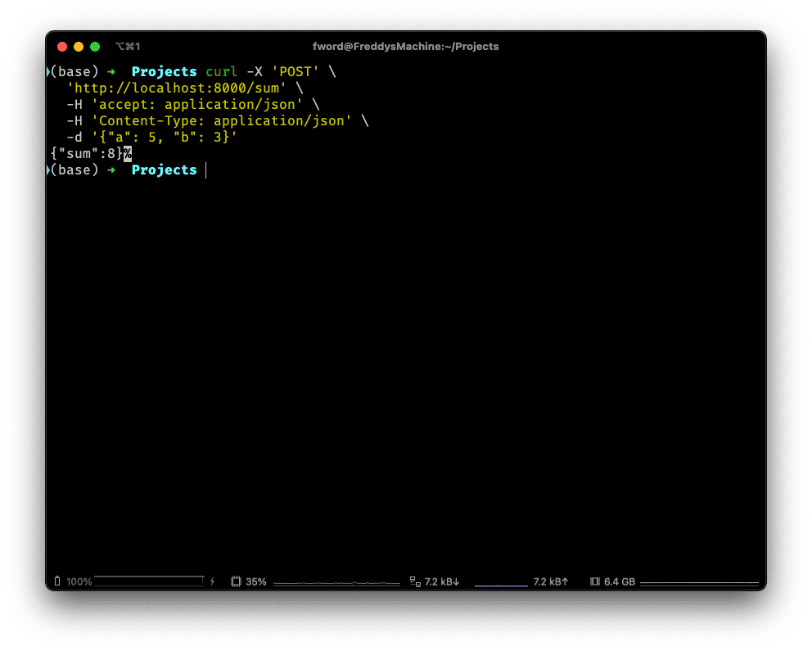The height and width of the screenshot is (651, 812).
Task: Click the CPU chip icon beside 35%
Action: [x=236, y=581]
